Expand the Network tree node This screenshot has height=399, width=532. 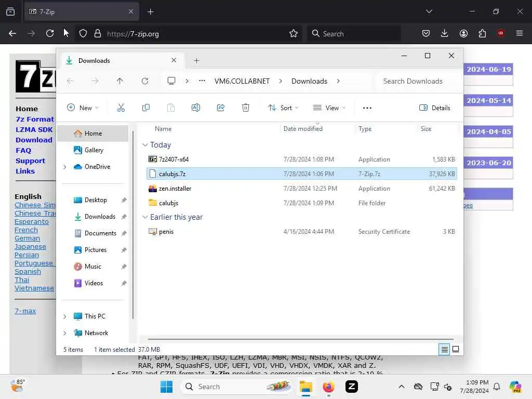point(65,333)
